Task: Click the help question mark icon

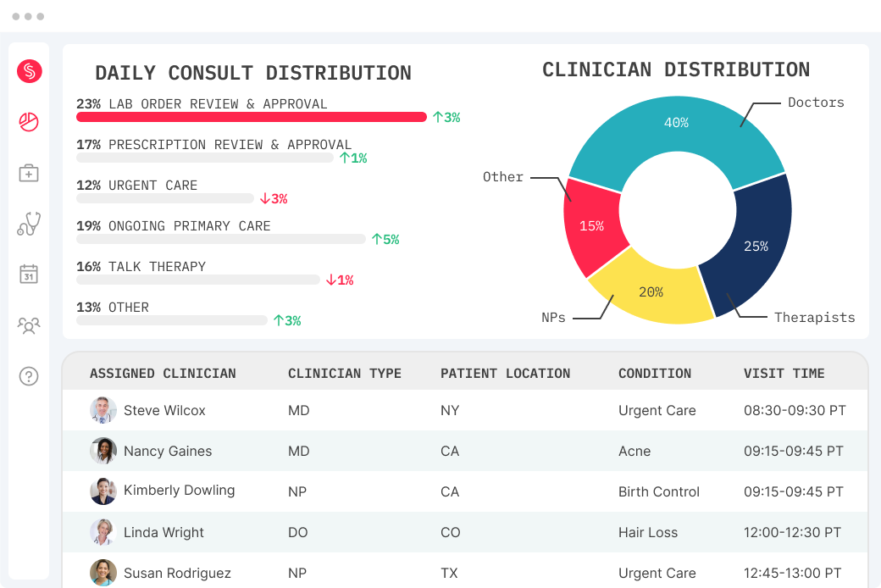Action: click(29, 375)
